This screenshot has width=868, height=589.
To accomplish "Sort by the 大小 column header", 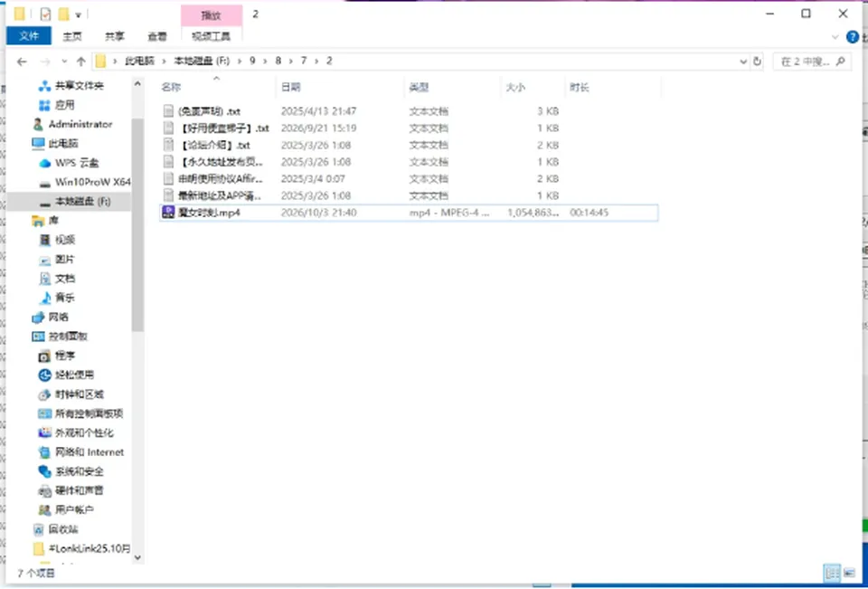I will pyautogui.click(x=533, y=87).
